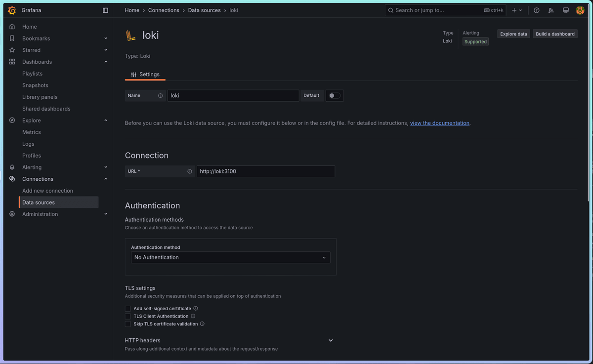Click the search magnifier icon
This screenshot has width=593, height=364.
pos(391,10)
